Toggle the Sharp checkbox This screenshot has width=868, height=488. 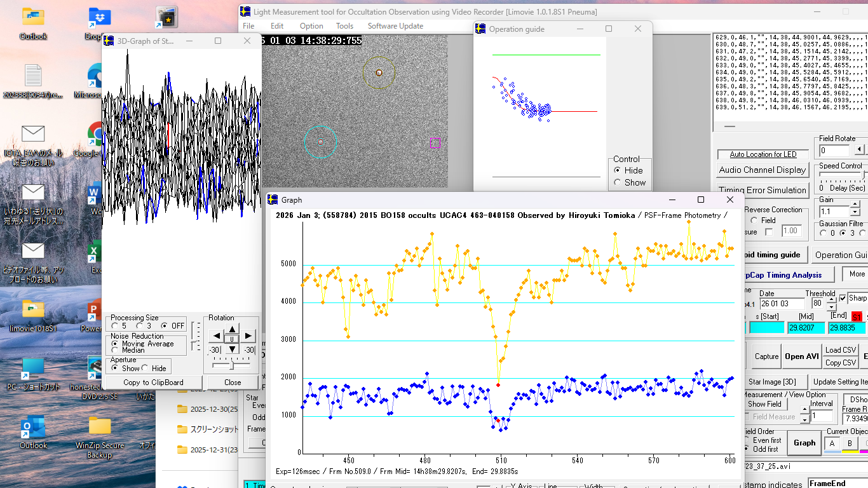click(x=843, y=298)
